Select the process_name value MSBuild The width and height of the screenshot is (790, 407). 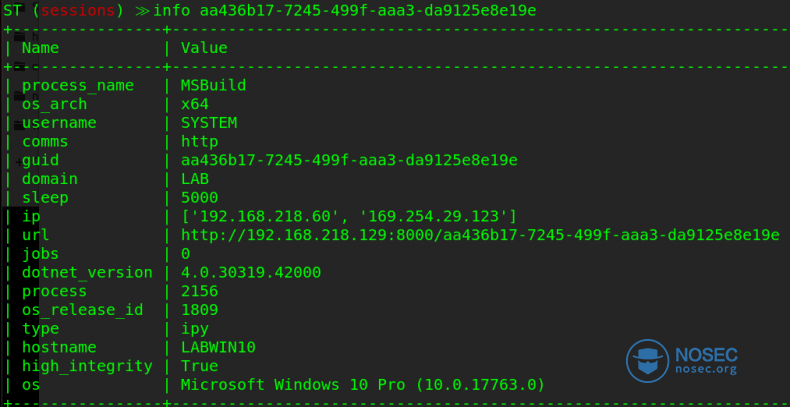click(213, 85)
